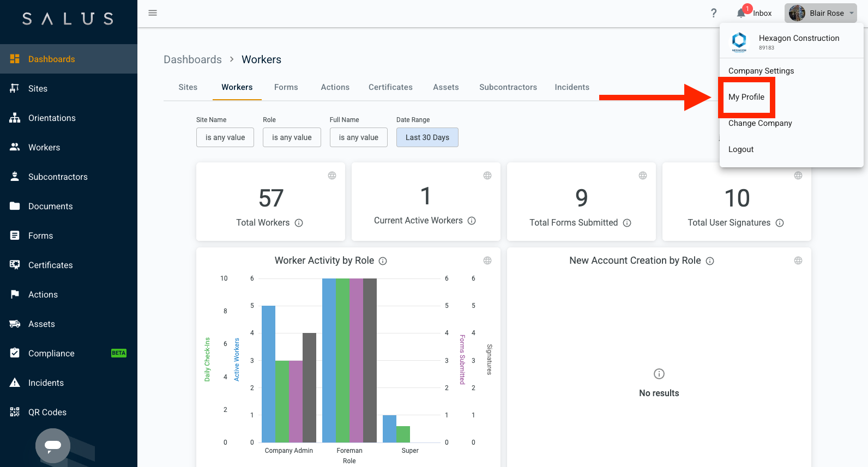Click globe icon on New Account Creation card
Image resolution: width=868 pixels, height=467 pixels.
click(798, 260)
